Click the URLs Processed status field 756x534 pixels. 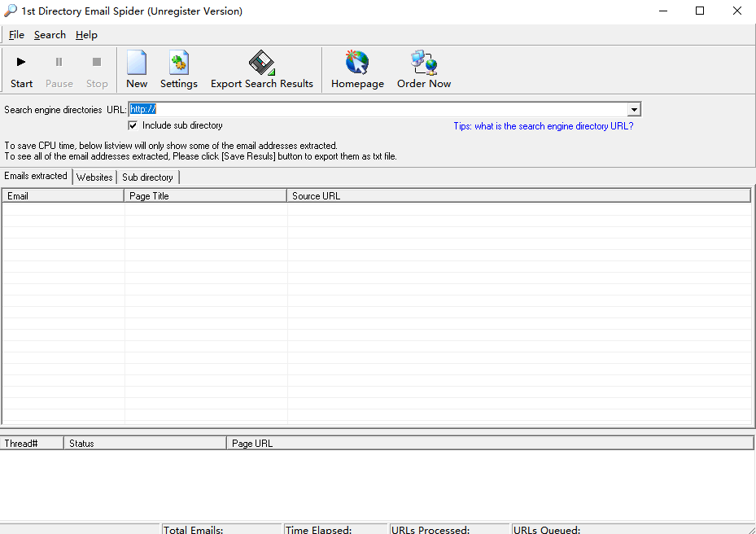click(449, 529)
